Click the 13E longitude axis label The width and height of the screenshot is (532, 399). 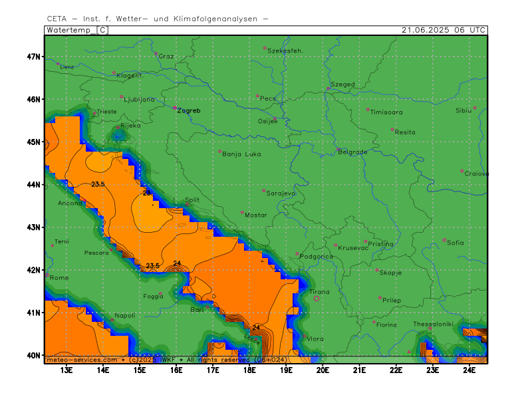[x=66, y=370]
